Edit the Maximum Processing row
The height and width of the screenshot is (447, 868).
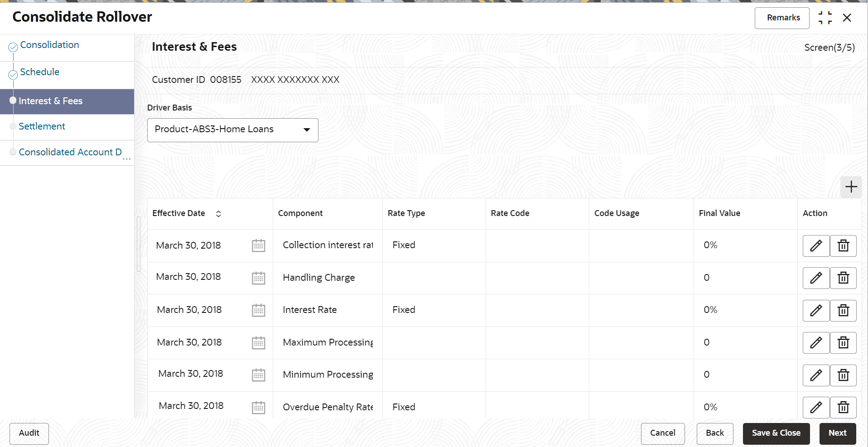pyautogui.click(x=816, y=343)
